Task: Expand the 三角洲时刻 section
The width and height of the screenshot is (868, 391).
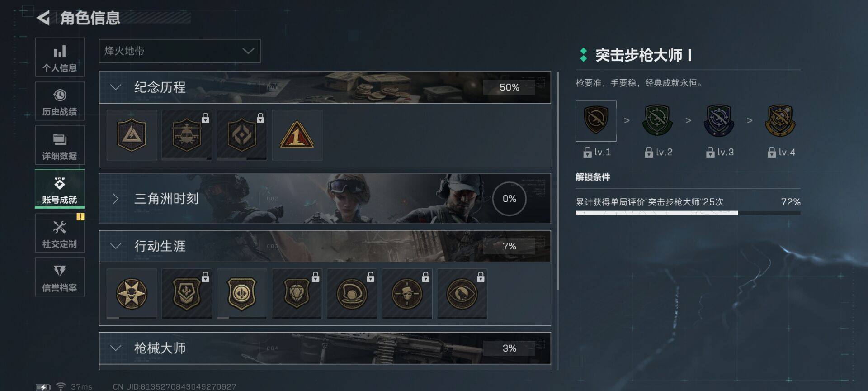Action: pyautogui.click(x=325, y=199)
